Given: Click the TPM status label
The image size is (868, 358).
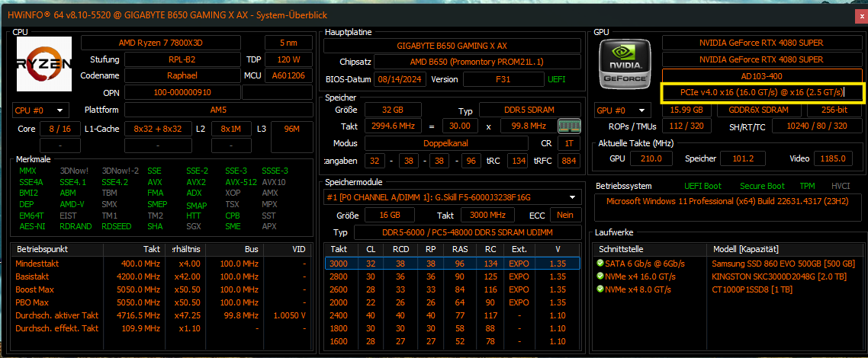Looking at the screenshot, I should [x=807, y=186].
